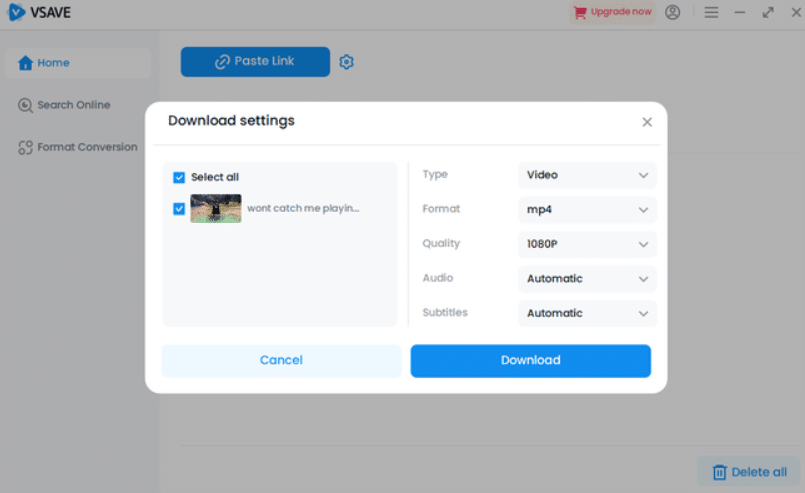Click the settings gear beside Paste Link
Screen dimensions: 805x493
tap(346, 62)
